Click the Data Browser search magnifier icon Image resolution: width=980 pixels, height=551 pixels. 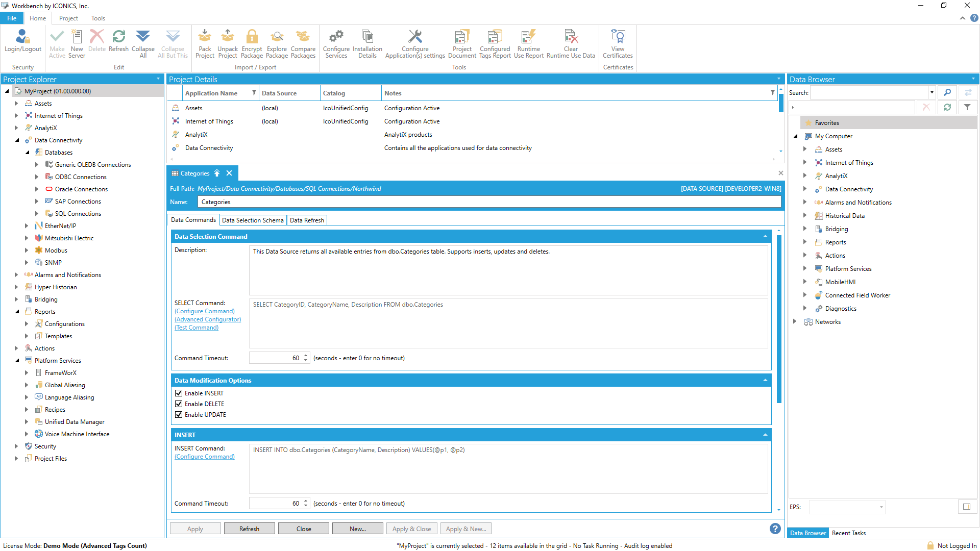[x=947, y=92]
